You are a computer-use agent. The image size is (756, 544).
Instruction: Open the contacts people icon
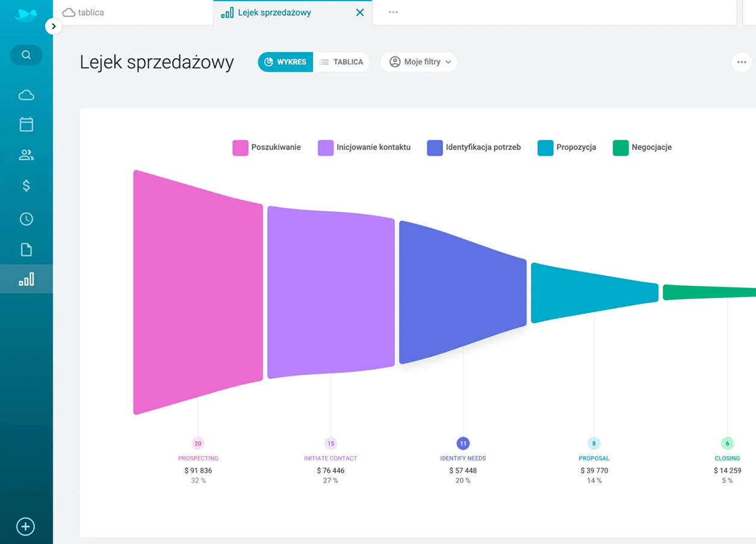pyautogui.click(x=26, y=155)
